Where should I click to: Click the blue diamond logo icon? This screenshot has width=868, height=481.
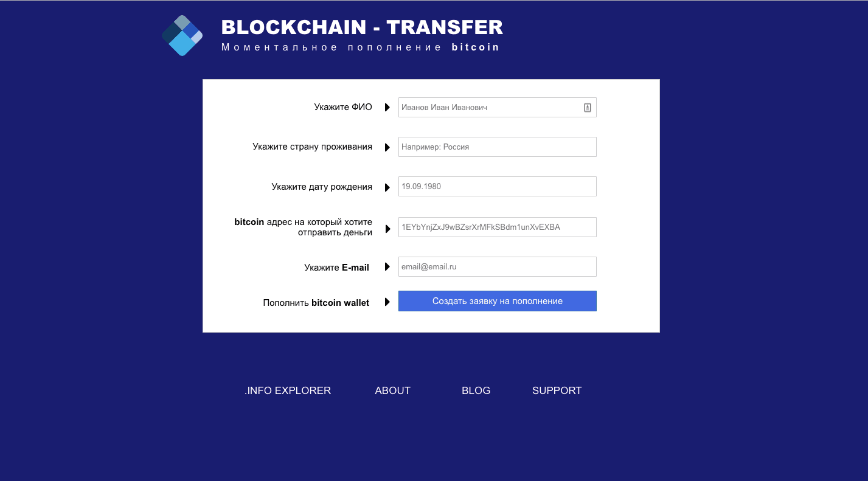181,35
